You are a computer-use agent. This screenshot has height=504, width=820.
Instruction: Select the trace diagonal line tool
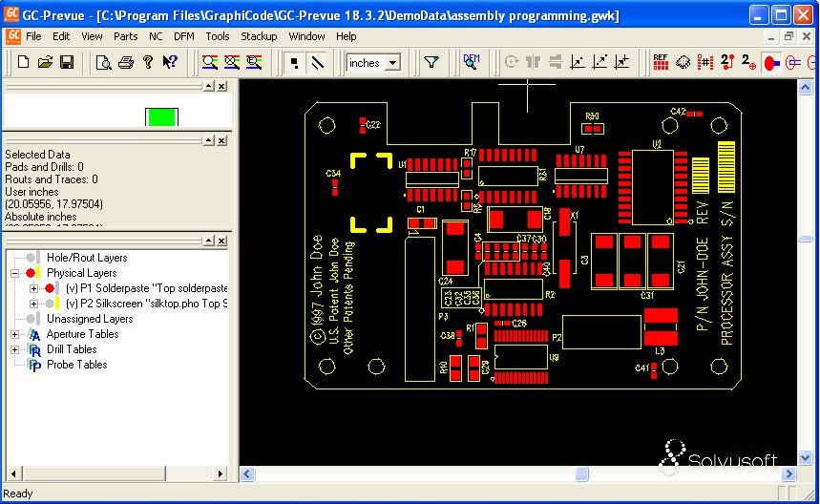tap(317, 63)
